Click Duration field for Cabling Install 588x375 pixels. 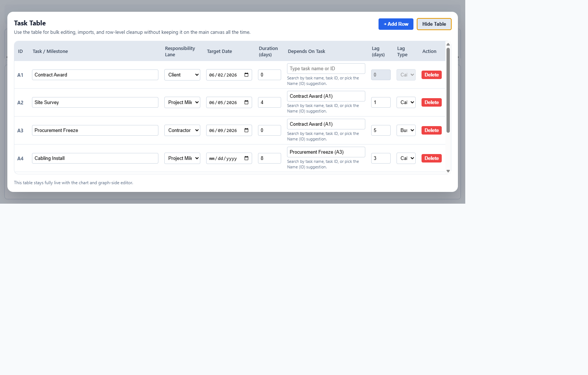point(269,158)
